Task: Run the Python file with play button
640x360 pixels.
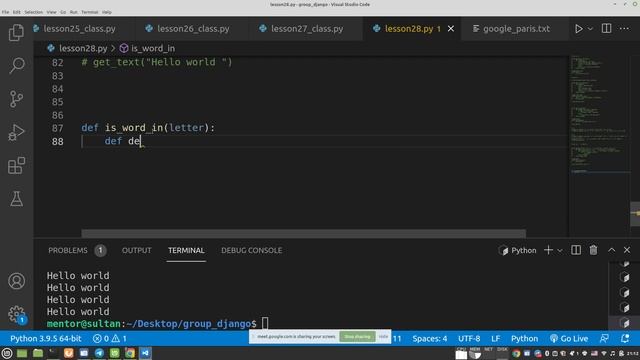Action: (x=578, y=29)
